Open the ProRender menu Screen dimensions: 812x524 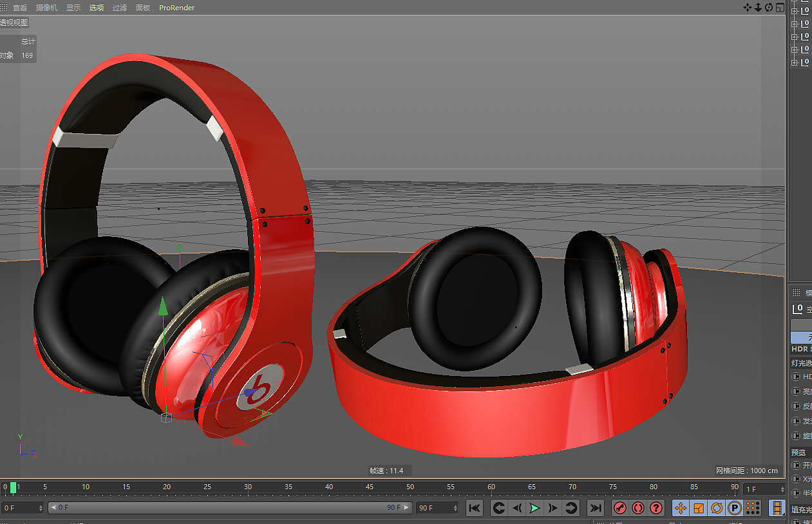[x=177, y=8]
